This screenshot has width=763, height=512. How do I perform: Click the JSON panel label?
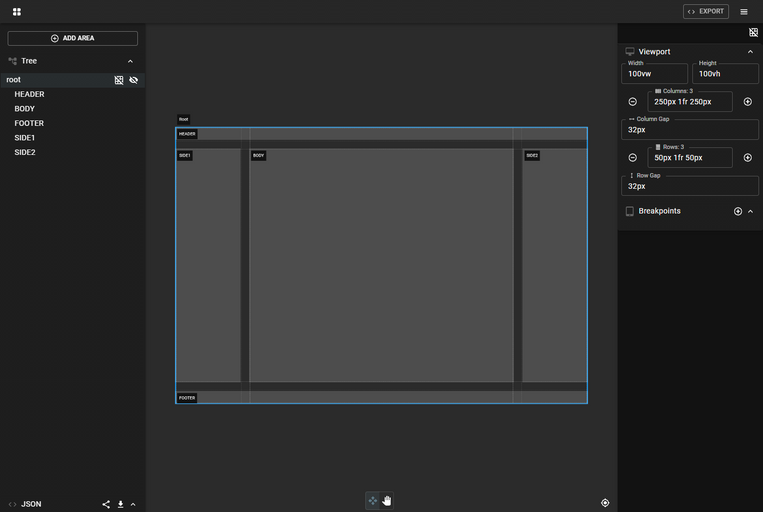(x=31, y=504)
